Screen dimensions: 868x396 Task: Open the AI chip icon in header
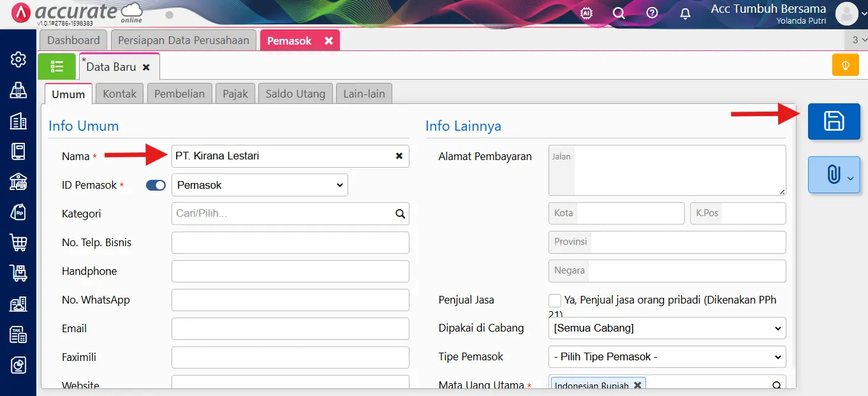point(585,13)
